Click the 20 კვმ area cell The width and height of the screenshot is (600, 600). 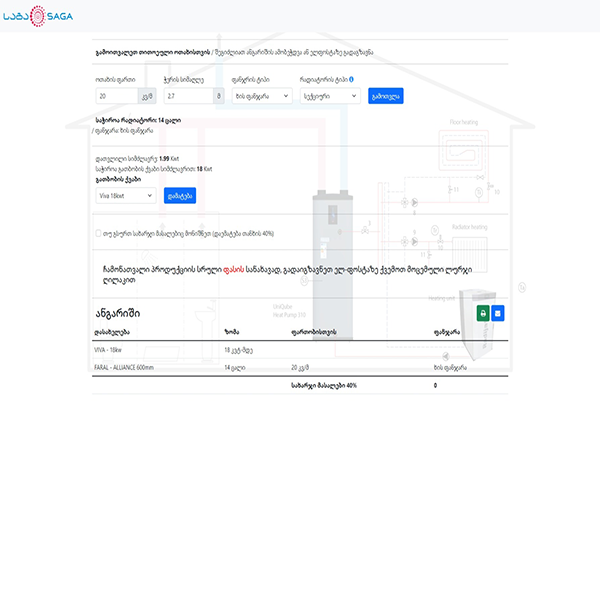point(300,367)
